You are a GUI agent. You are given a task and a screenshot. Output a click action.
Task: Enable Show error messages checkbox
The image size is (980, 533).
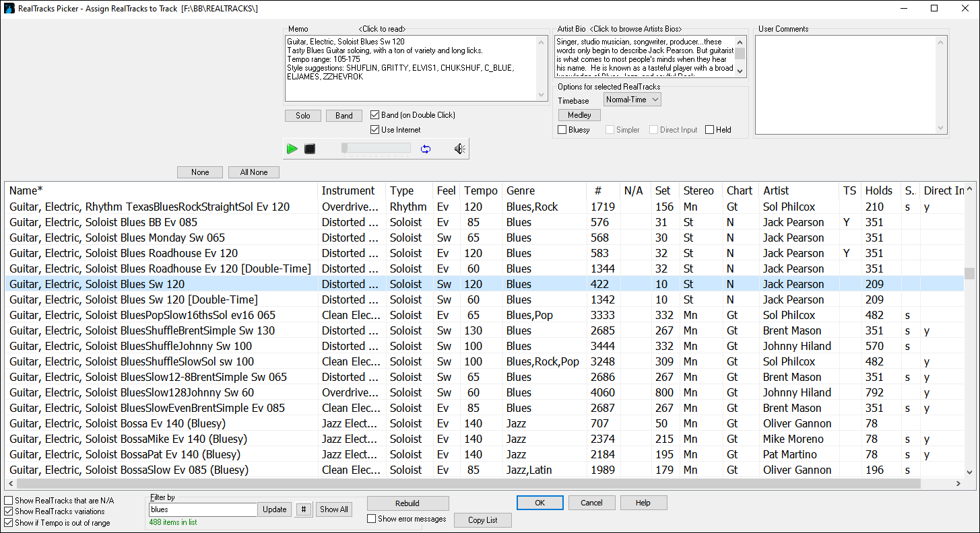pos(407,519)
